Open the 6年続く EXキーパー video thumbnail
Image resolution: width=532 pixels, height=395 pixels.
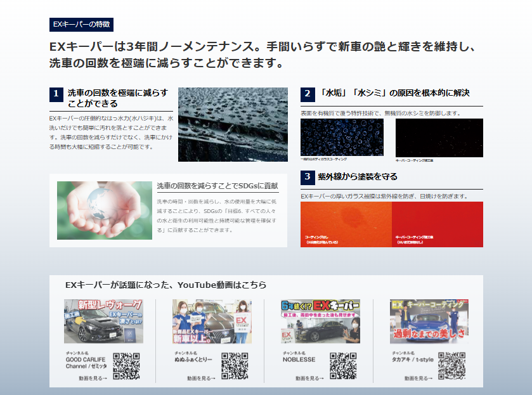(x=320, y=321)
